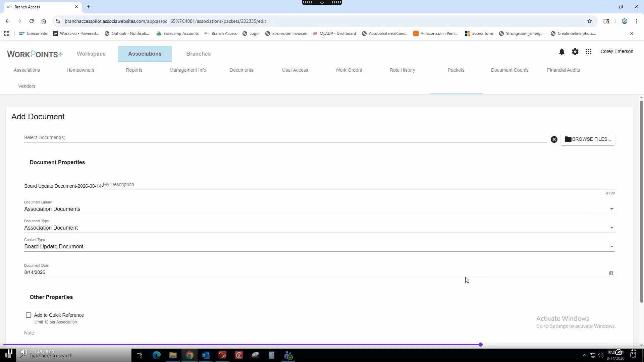
Task: Open File Explorer from taskbar
Action: (x=173, y=355)
